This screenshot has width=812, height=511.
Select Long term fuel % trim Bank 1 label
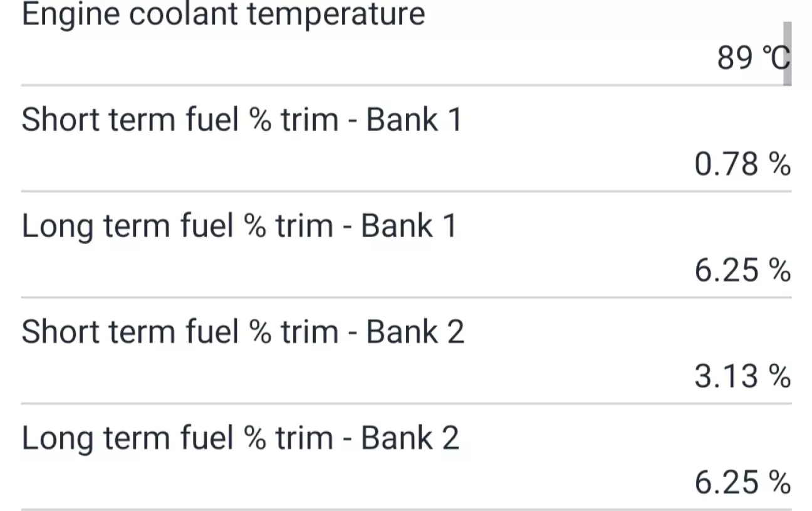click(x=239, y=226)
